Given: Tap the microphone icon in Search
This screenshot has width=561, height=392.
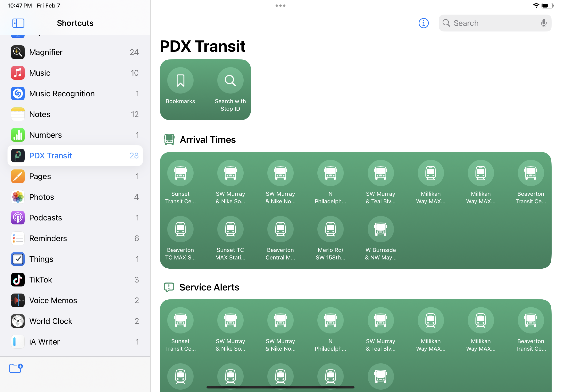Looking at the screenshot, I should click(543, 23).
